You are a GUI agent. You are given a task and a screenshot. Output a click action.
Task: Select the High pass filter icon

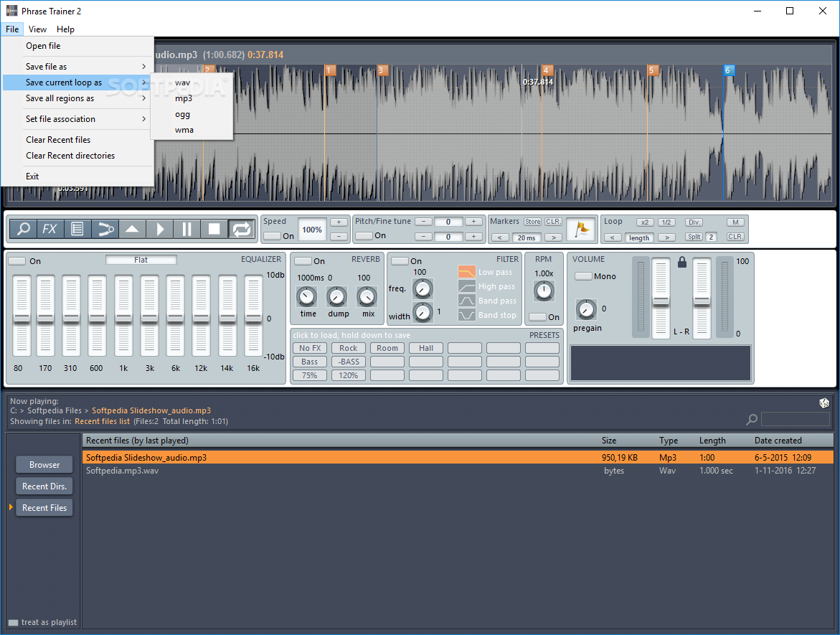(x=466, y=286)
